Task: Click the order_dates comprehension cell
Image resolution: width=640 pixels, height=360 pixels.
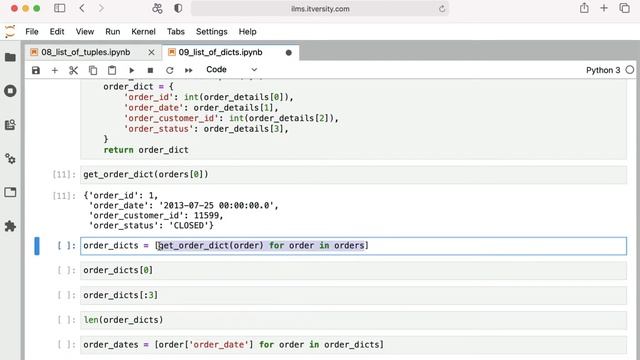Action: [353, 344]
